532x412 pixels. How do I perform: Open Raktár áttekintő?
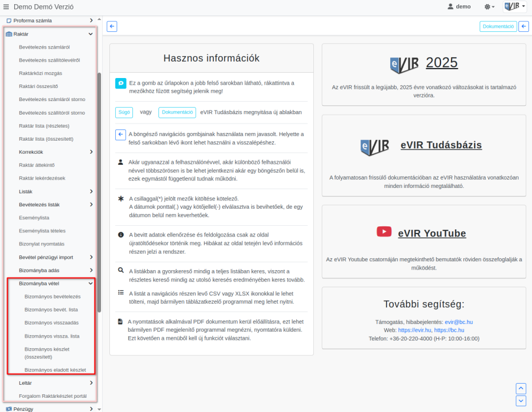(x=37, y=166)
